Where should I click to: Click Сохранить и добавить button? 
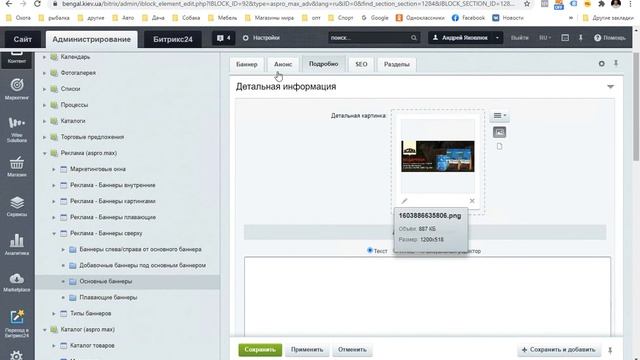[558, 350]
